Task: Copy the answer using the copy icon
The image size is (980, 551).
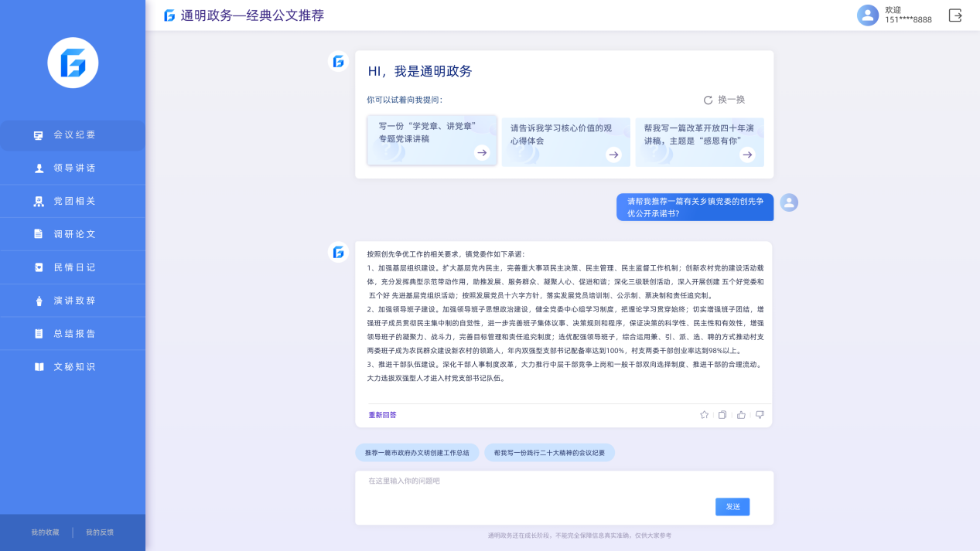Action: [x=722, y=415]
